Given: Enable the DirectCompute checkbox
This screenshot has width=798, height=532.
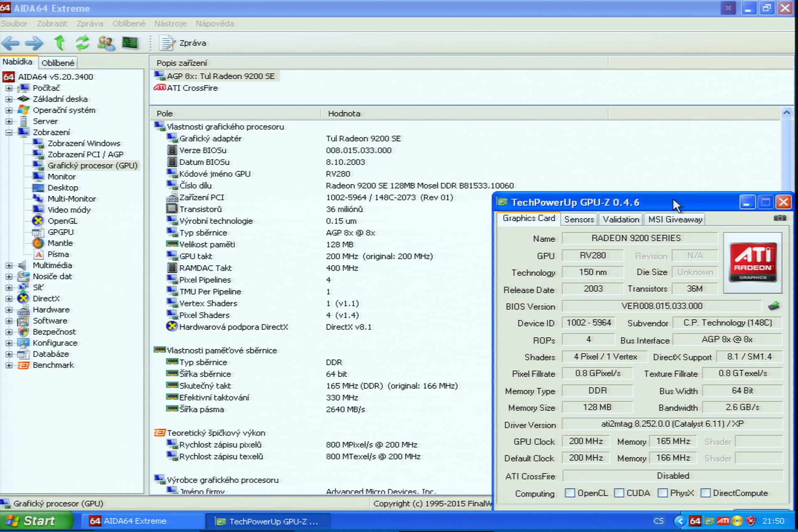Looking at the screenshot, I should tap(705, 493).
